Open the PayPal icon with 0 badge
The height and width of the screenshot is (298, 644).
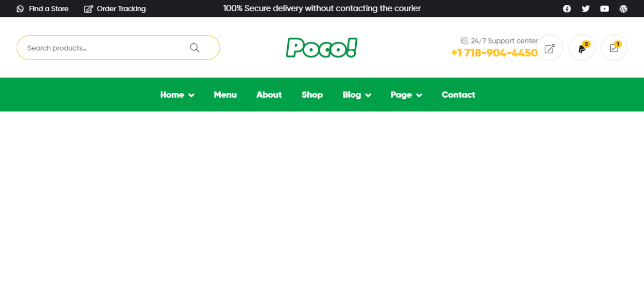point(582,48)
